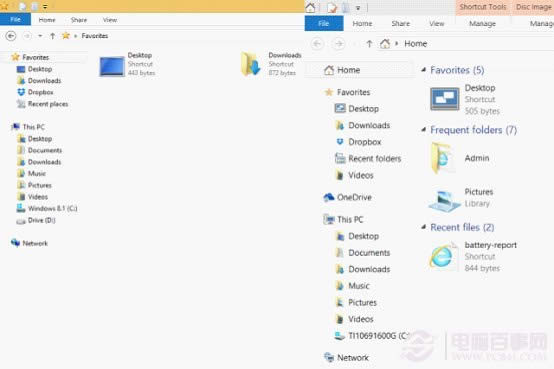Open quick access toolbar dropdown in right window
Viewport: 554px width, 369px height.
(x=358, y=7)
